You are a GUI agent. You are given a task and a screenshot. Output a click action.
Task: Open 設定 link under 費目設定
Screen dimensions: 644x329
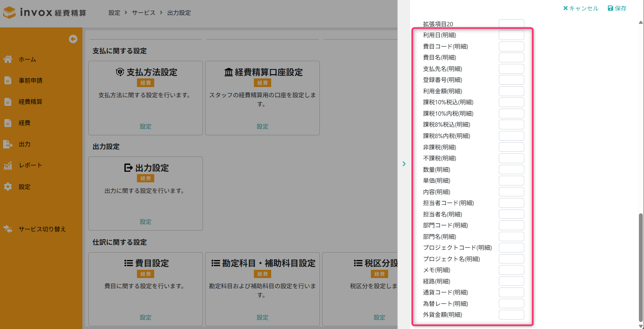146,317
